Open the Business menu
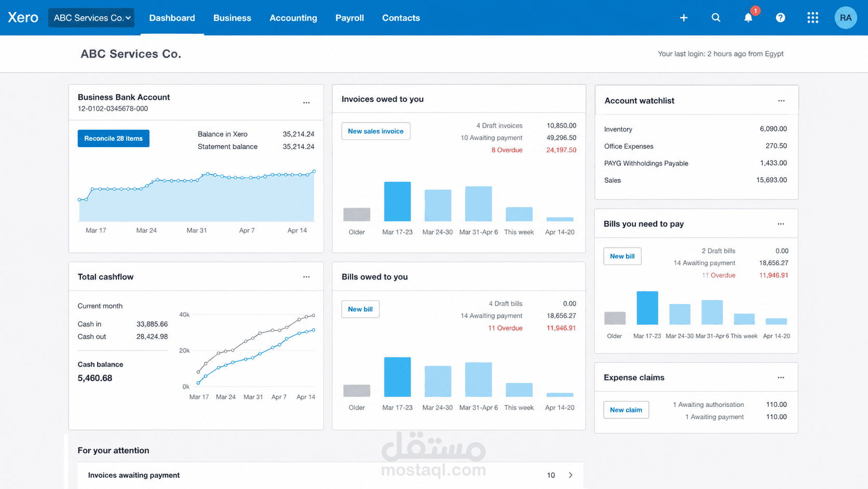 [232, 18]
